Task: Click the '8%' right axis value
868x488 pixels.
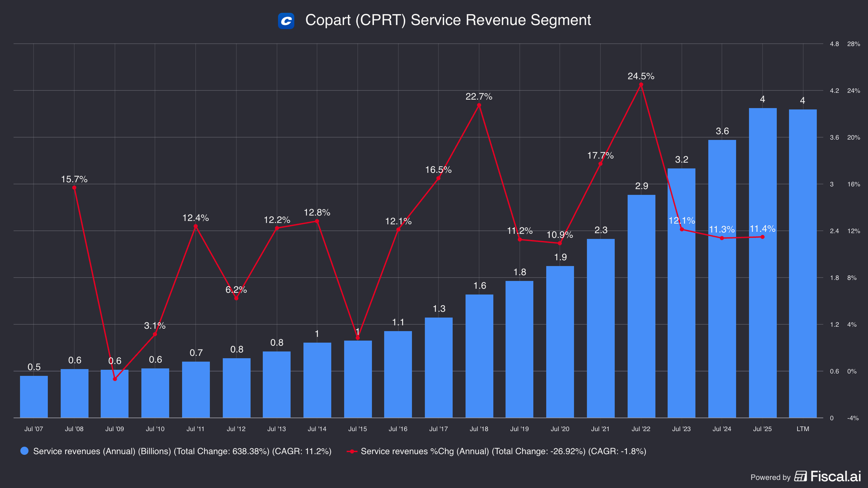Action: point(852,278)
